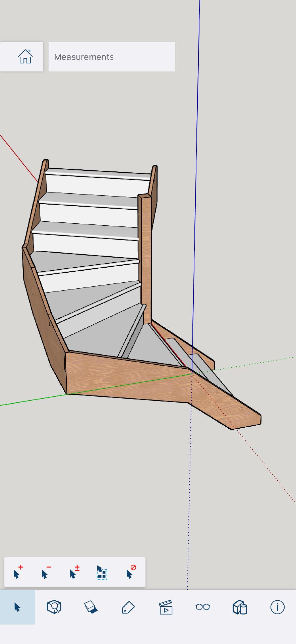Viewport: 296px width, 644px height.
Task: Open the Components shapes panel
Action: [x=240, y=607]
